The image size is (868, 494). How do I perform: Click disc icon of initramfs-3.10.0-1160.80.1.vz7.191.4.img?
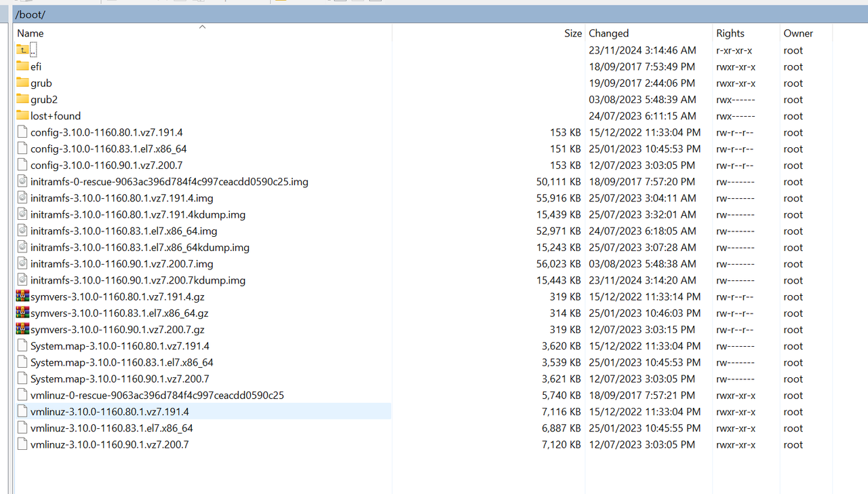click(x=22, y=198)
